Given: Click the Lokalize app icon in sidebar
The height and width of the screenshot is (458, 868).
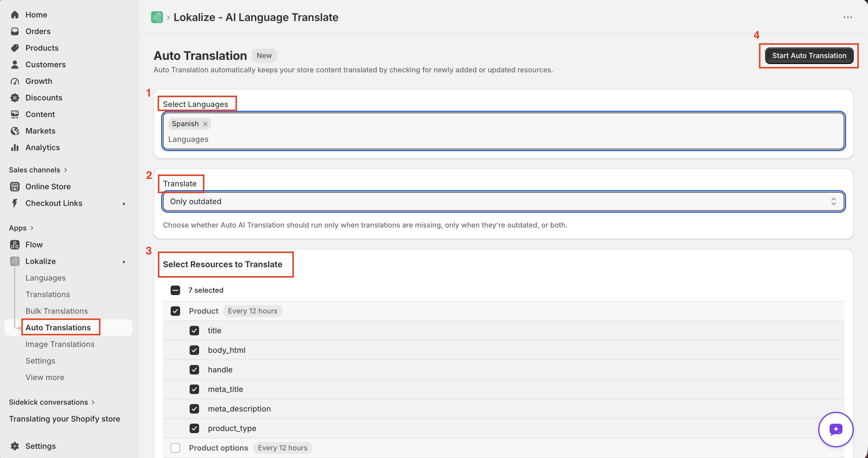Looking at the screenshot, I should click(15, 261).
